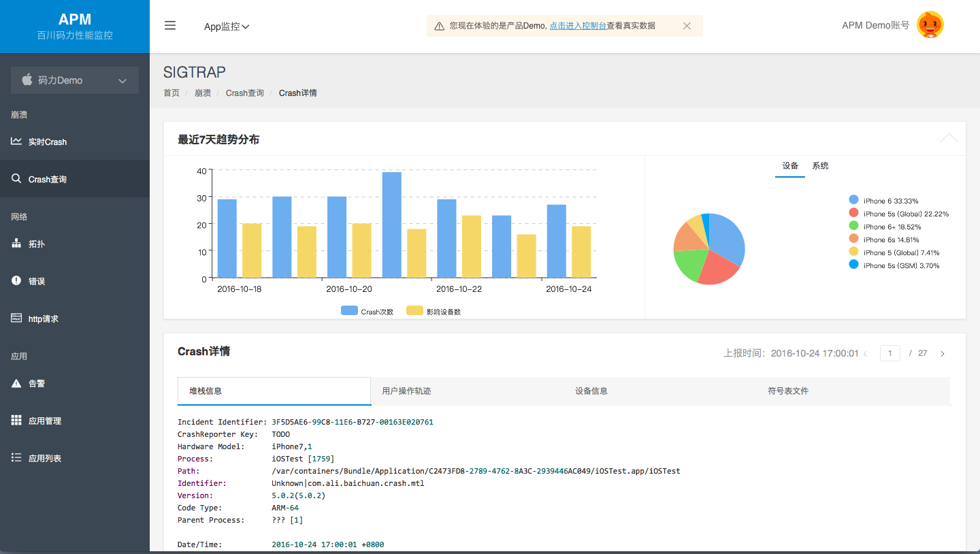This screenshot has height=554, width=980.
Task: Collapse the 最近7天趋势分布 panel
Action: 949,138
